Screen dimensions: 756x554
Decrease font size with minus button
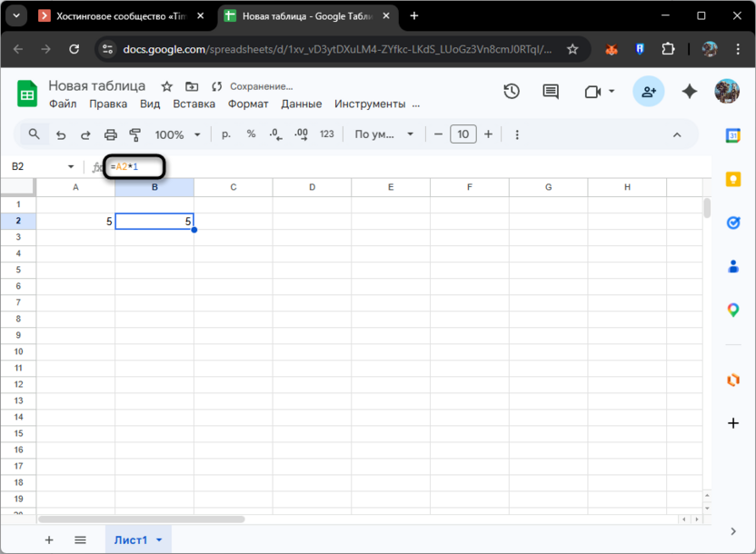[x=438, y=134]
